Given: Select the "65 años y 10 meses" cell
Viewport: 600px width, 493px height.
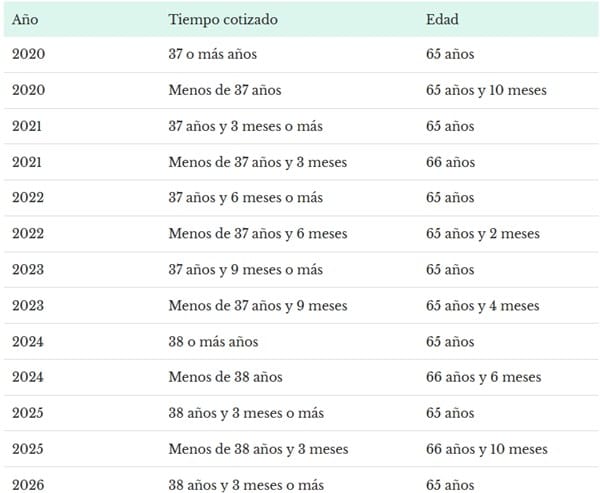Looking at the screenshot, I should (486, 91).
